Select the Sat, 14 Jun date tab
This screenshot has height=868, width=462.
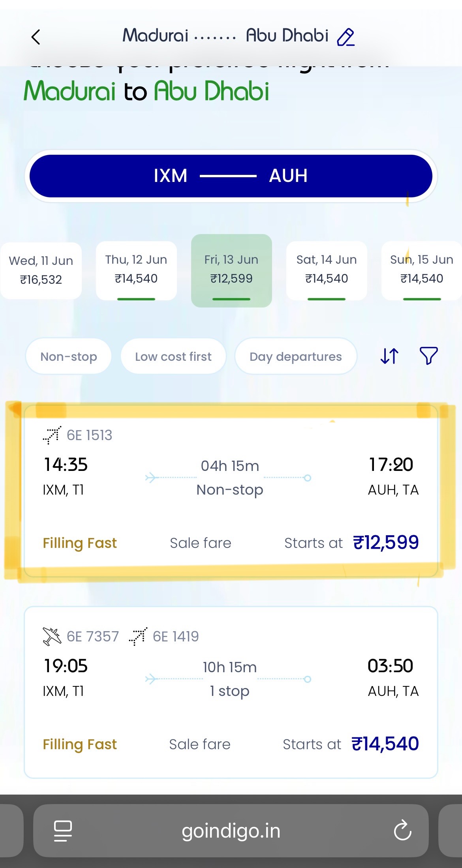327,270
